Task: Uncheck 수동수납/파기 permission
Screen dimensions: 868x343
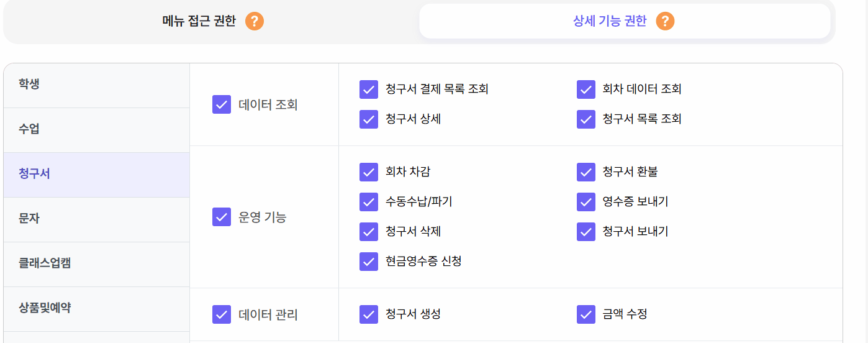Action: (369, 202)
